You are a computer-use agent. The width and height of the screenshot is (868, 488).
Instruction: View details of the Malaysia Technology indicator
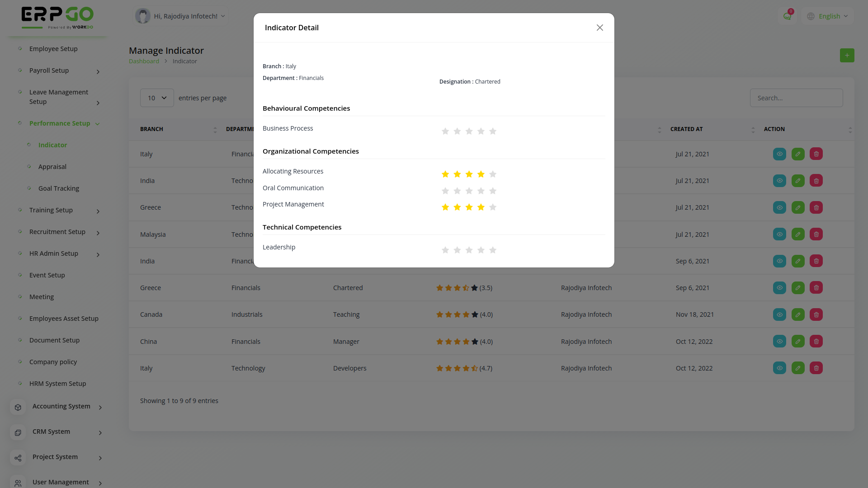coord(779,234)
